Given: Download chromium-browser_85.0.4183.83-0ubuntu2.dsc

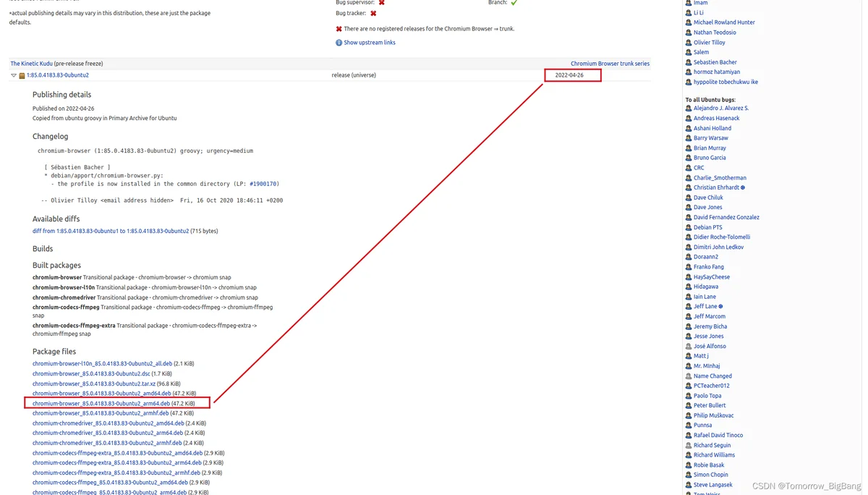Looking at the screenshot, I should click(91, 374).
